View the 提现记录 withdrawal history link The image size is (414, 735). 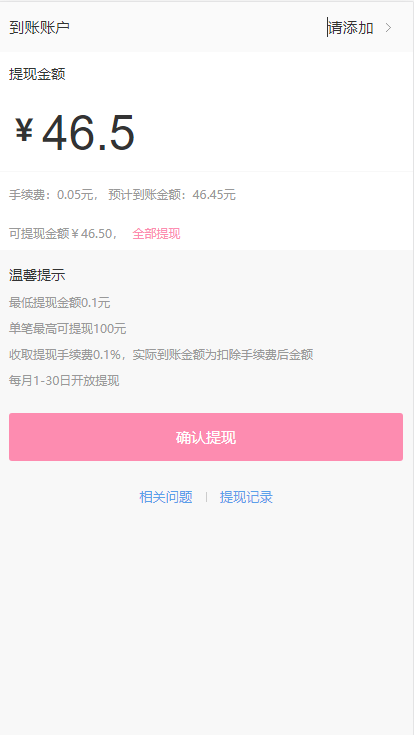[x=246, y=497]
